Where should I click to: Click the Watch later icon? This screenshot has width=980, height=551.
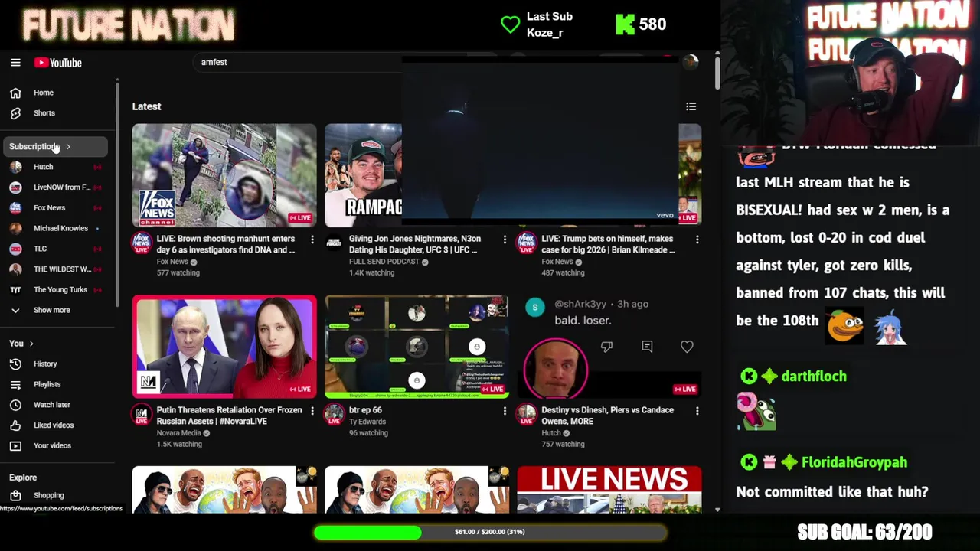click(x=15, y=405)
